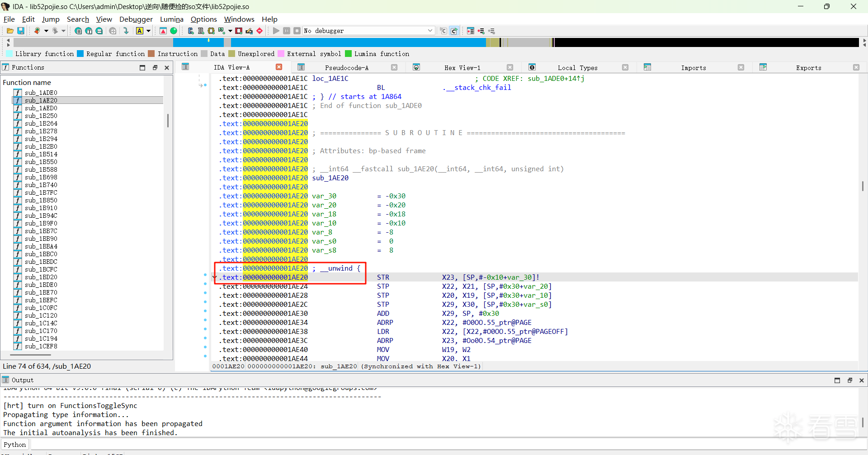The height and width of the screenshot is (455, 868).
Task: Click the pencil edit toolbar icon
Action: 249,31
